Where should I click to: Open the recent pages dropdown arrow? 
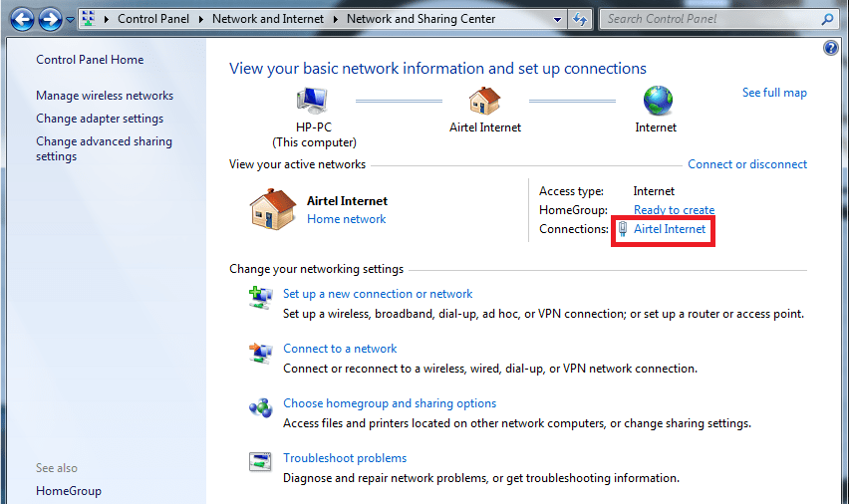tap(70, 20)
